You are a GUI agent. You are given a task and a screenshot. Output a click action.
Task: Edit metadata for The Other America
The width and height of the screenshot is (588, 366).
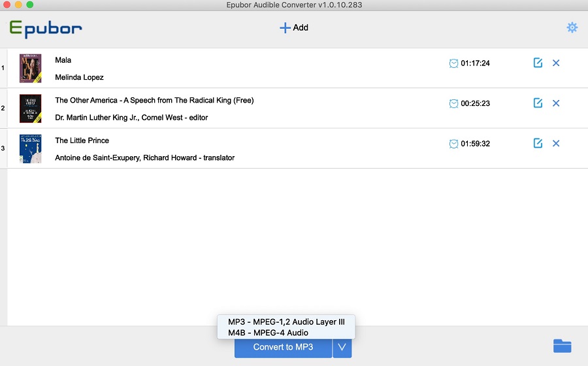538,103
